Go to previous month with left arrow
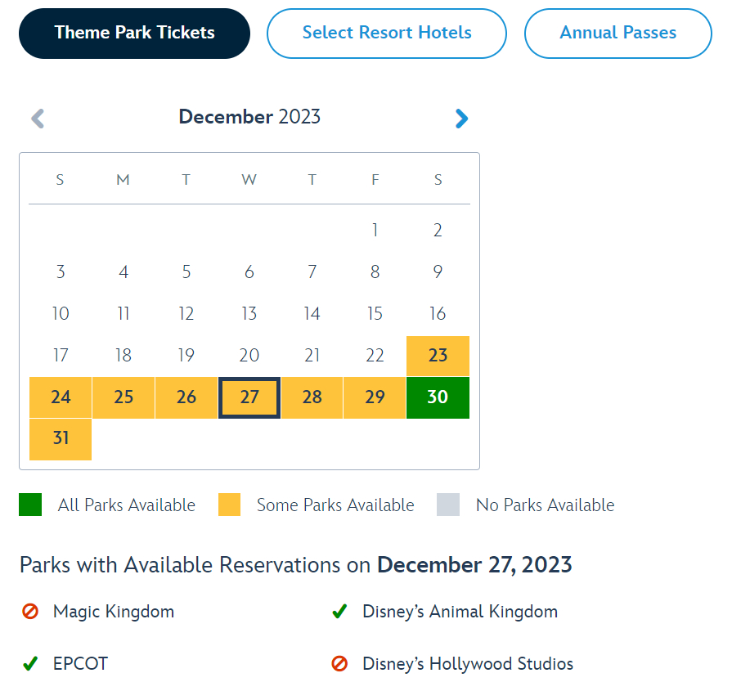The width and height of the screenshot is (741, 700). pyautogui.click(x=38, y=119)
